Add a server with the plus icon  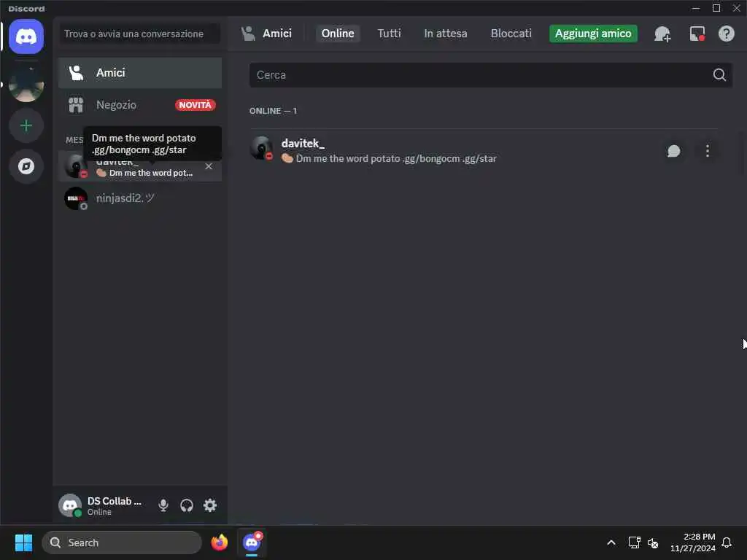tap(26, 125)
